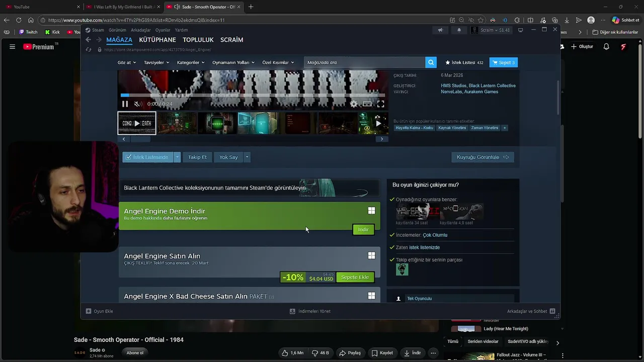Screen dimensions: 644x362
Task: Click the Steam back navigation arrow
Action: click(88, 40)
